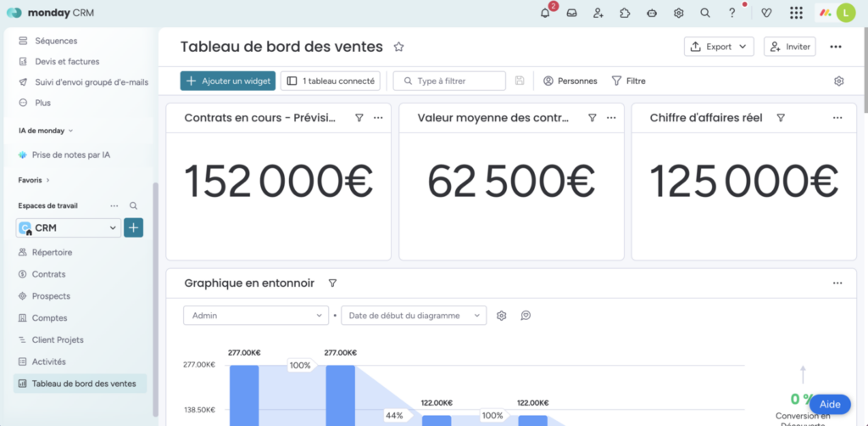The height and width of the screenshot is (426, 868).
Task: Open the nine-dot apps switcher
Action: [x=797, y=13]
